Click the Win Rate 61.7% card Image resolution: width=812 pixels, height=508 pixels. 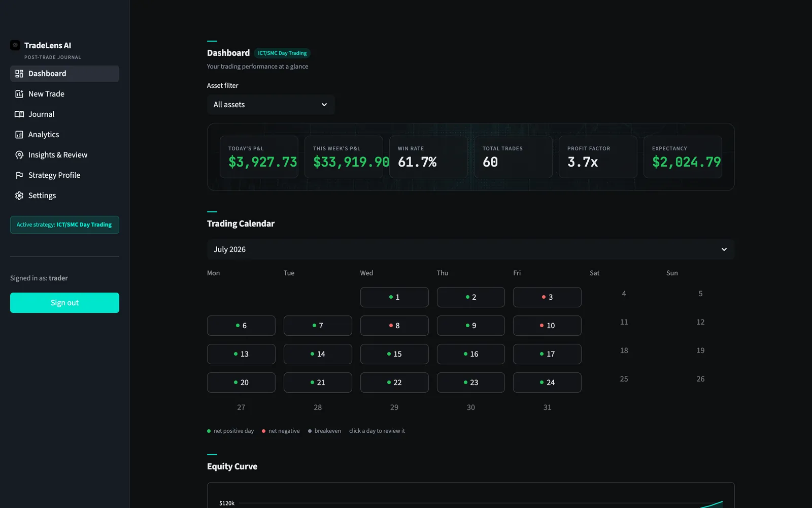[x=428, y=157]
